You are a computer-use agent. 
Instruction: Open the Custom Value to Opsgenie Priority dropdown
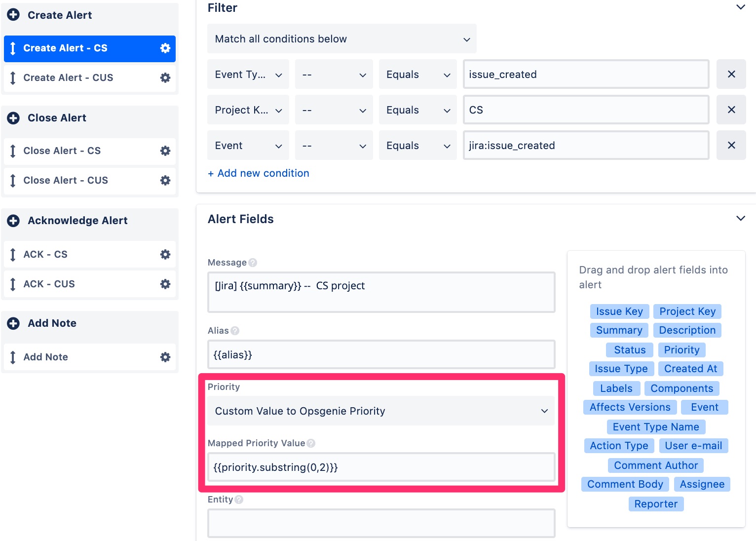[x=381, y=411]
